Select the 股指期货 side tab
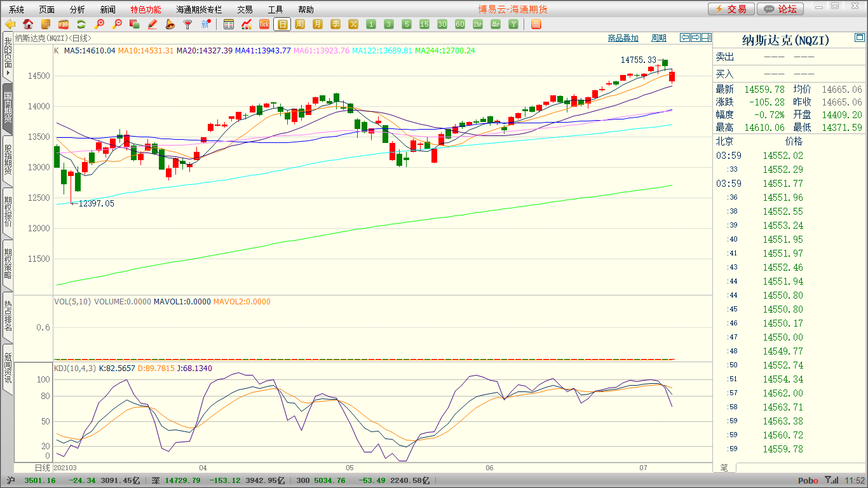Image resolution: width=868 pixels, height=488 pixels. tap(8, 159)
